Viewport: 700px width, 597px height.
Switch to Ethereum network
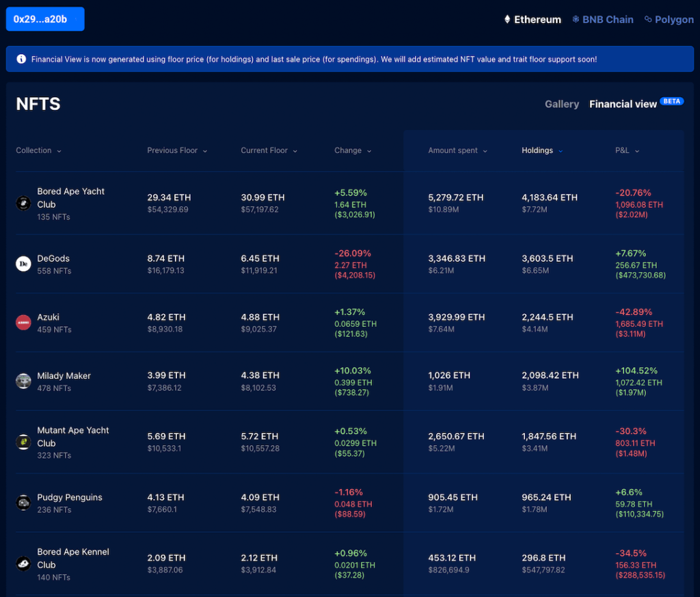coord(533,19)
